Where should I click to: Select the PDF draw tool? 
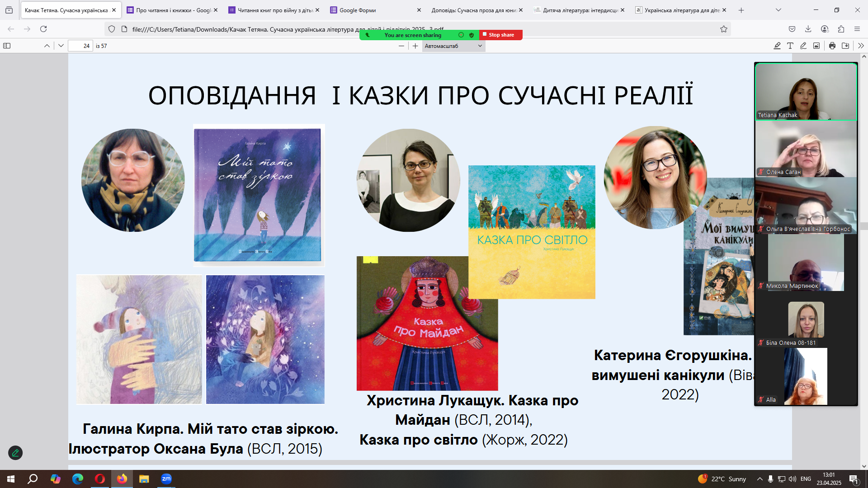tap(803, 46)
